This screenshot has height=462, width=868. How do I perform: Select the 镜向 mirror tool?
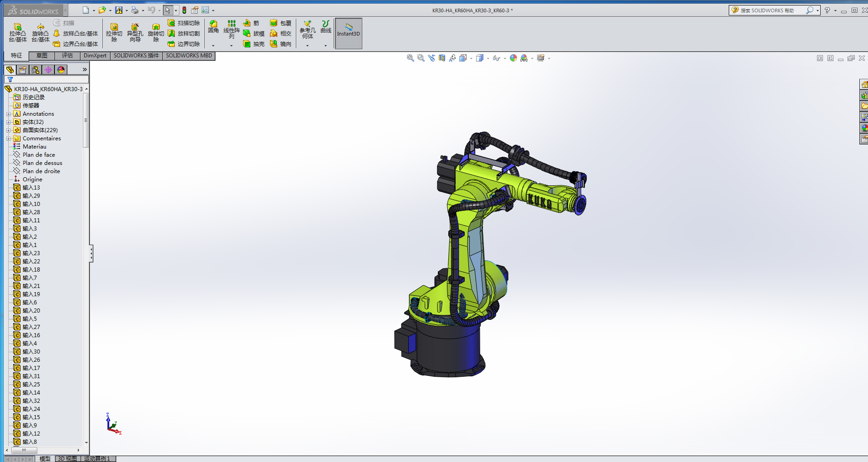(274, 44)
